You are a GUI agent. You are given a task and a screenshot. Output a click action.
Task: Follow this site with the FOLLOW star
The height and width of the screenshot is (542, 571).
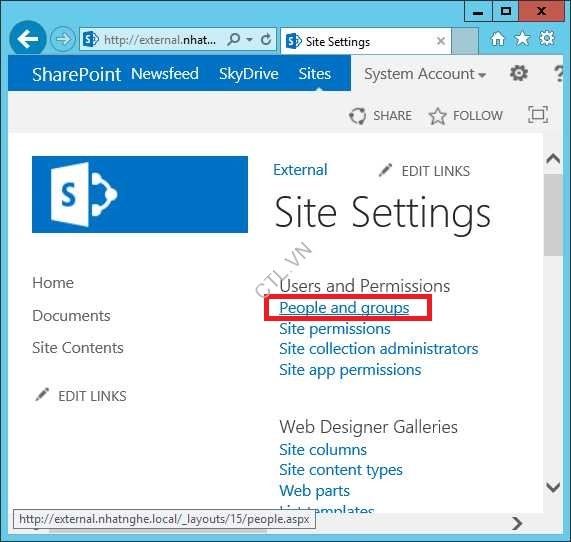pos(466,116)
